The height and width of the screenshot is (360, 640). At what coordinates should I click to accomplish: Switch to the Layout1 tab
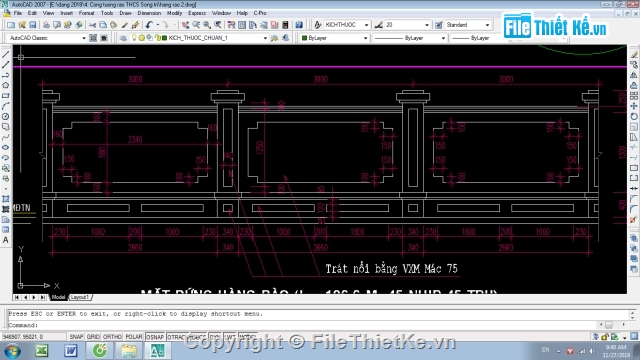80,297
